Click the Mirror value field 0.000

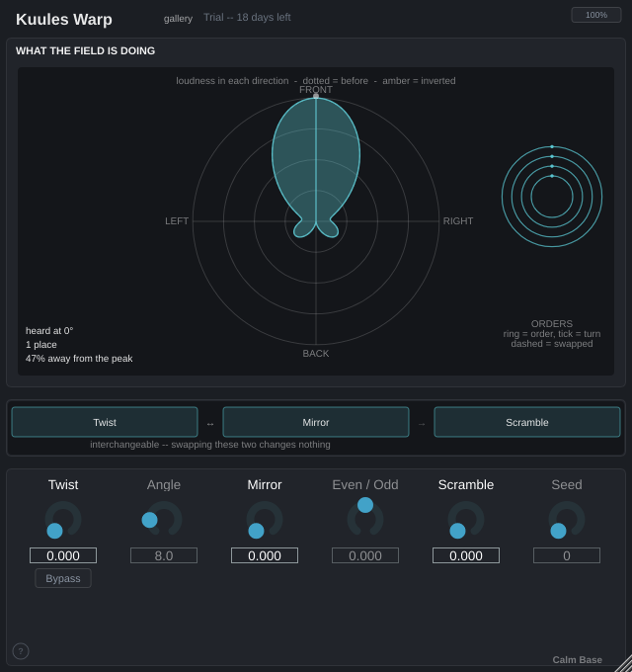[265, 555]
